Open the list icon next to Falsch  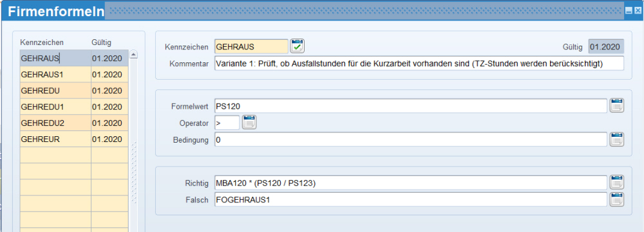coord(617,200)
